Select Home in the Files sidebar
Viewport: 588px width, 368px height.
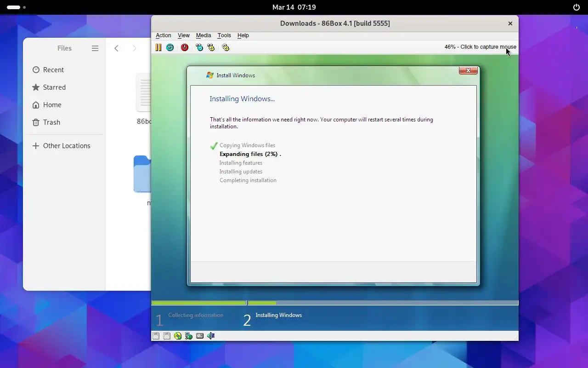[64, 105]
